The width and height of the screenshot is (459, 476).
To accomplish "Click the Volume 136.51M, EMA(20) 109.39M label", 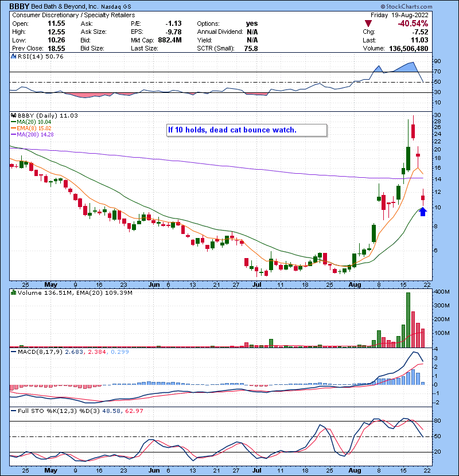I will 75,293.
